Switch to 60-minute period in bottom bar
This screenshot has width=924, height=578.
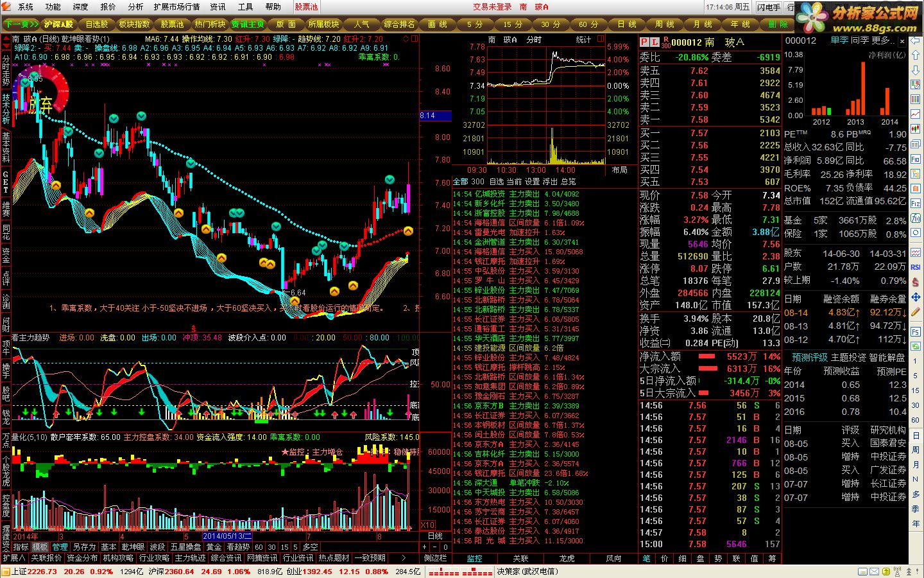259,547
